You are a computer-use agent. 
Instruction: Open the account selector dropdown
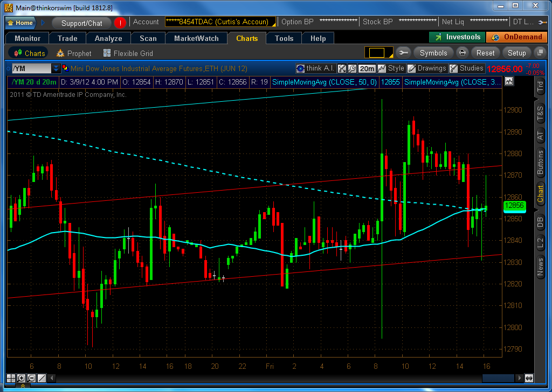click(x=220, y=22)
